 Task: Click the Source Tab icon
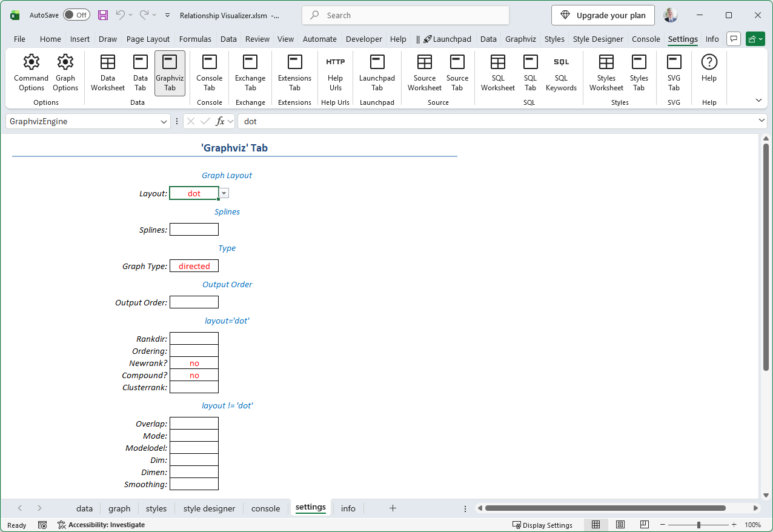click(x=457, y=62)
